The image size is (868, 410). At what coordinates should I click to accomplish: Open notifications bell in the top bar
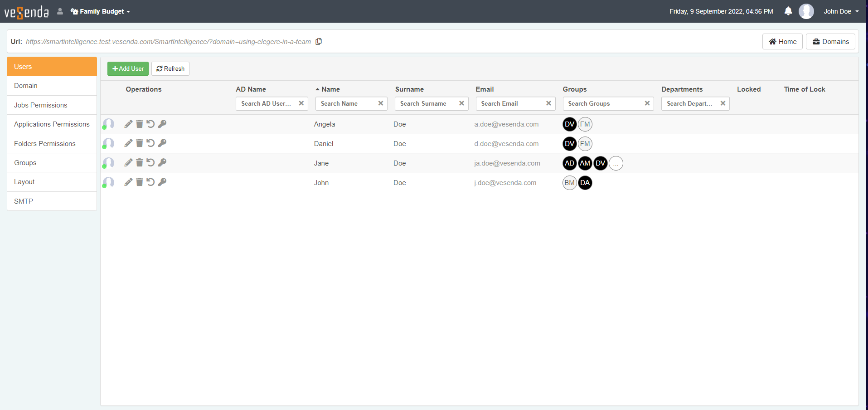click(x=788, y=11)
